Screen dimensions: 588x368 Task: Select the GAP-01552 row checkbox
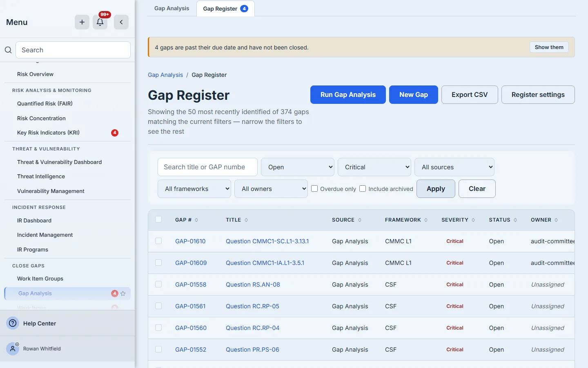click(x=158, y=350)
